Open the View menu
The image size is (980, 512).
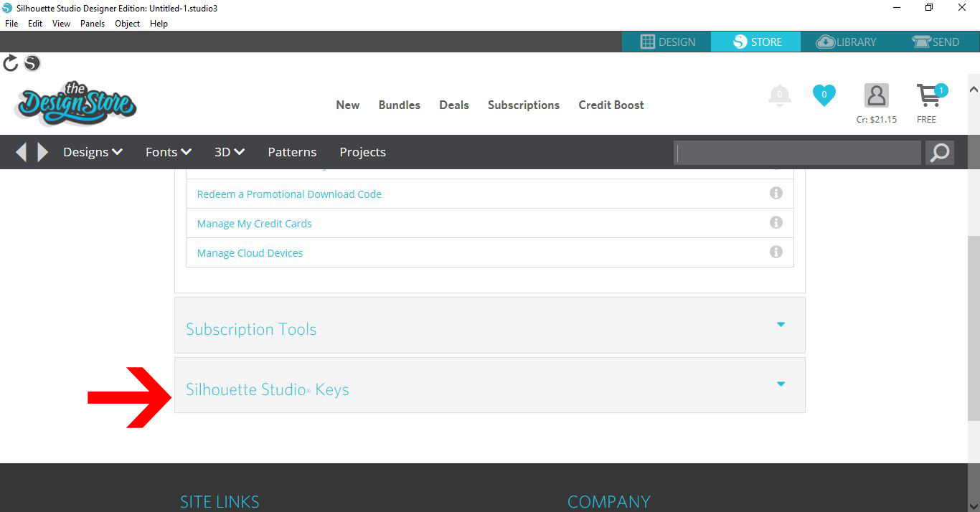tap(61, 24)
